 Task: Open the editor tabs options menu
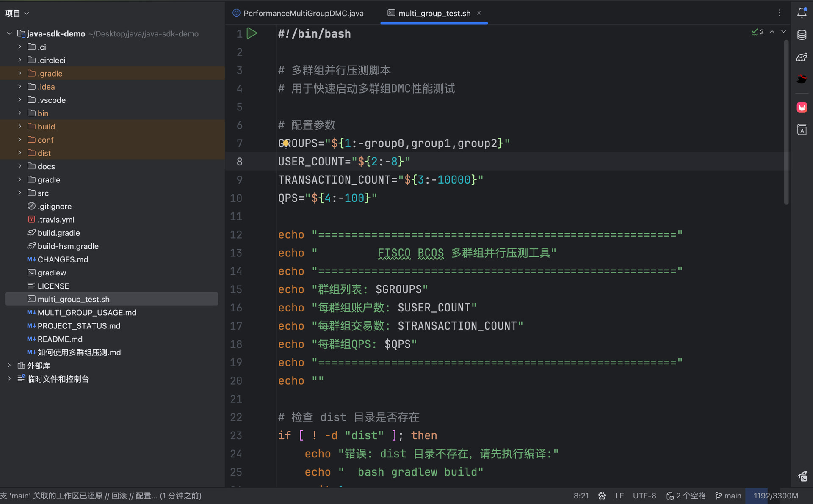[x=780, y=13]
